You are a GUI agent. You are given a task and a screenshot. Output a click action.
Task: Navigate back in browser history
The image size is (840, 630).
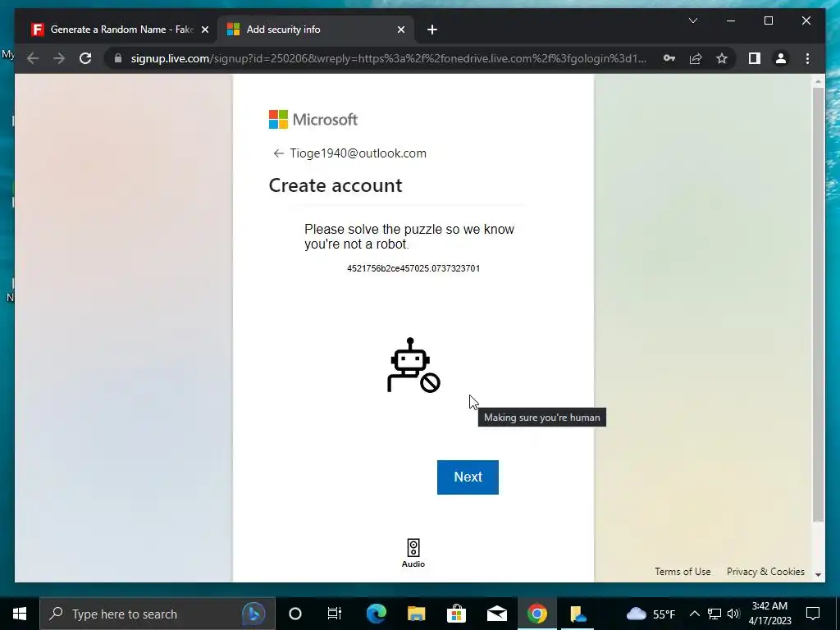[33, 58]
